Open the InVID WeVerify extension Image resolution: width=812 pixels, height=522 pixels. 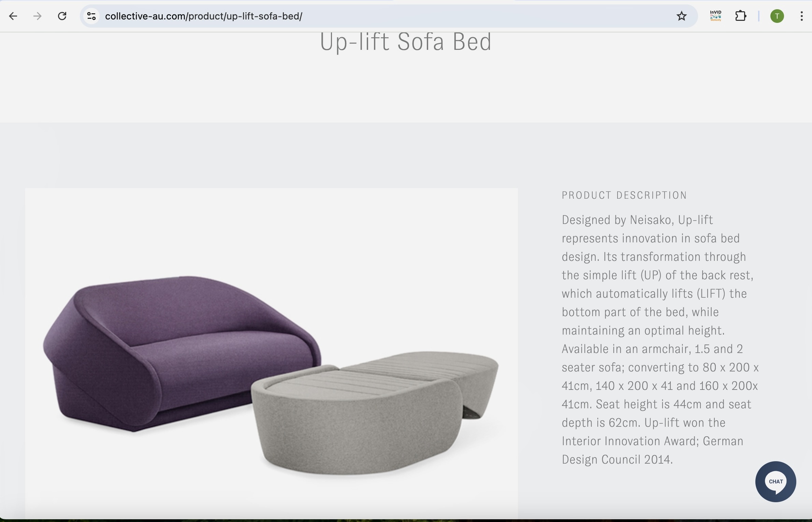click(x=715, y=16)
